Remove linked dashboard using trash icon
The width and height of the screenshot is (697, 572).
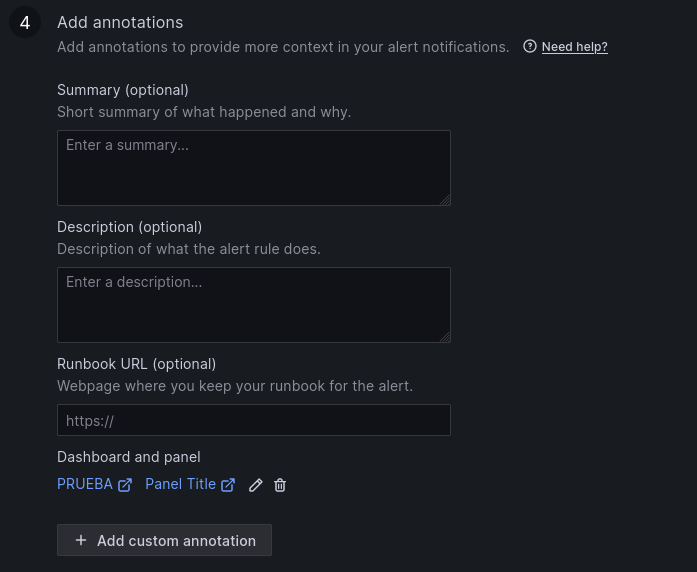tap(280, 485)
